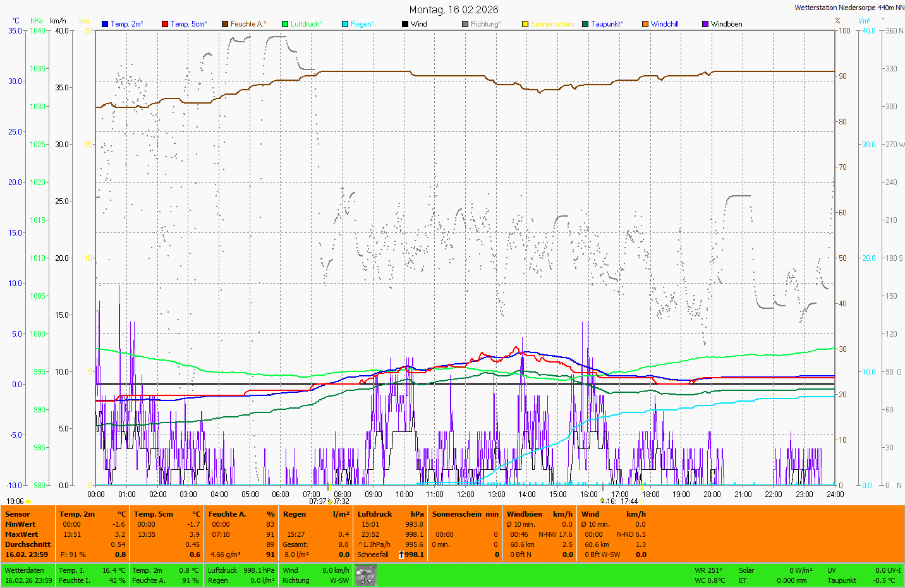Viewport: 905px width, 588px height.
Task: Click the snowfall weather condition icon
Action: point(365,575)
